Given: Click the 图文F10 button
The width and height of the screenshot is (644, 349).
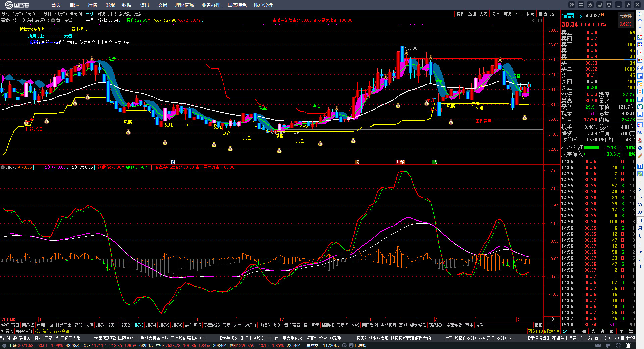Looking at the screenshot, I should click(535, 331).
